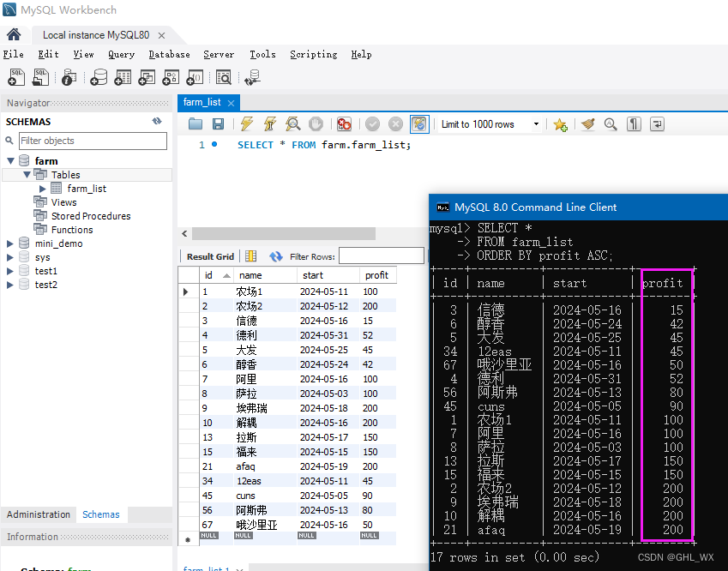Viewport: 728px width, 571px height.
Task: Commit transaction checkmark icon
Action: (372, 124)
